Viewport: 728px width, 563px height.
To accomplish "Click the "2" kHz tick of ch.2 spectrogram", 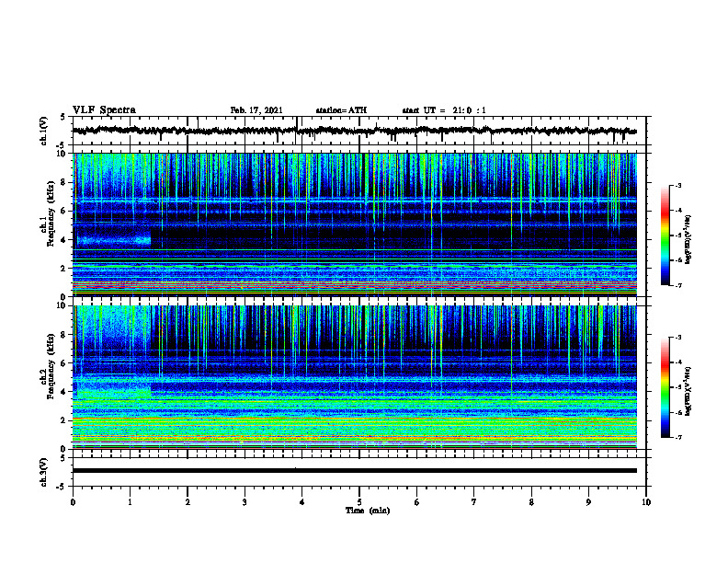I will click(x=65, y=420).
